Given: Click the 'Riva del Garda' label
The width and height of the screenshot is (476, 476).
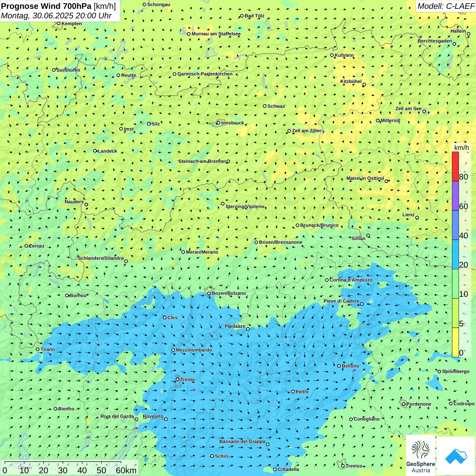Looking at the screenshot, I should coord(117,416).
